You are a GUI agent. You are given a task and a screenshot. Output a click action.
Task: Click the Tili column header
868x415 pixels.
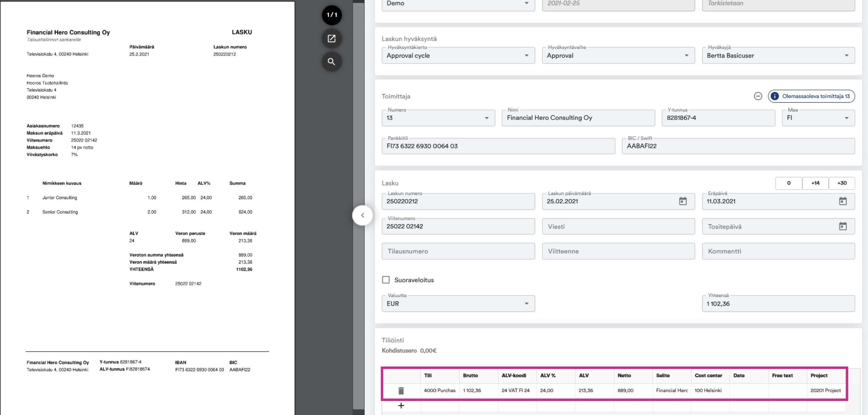439,376
